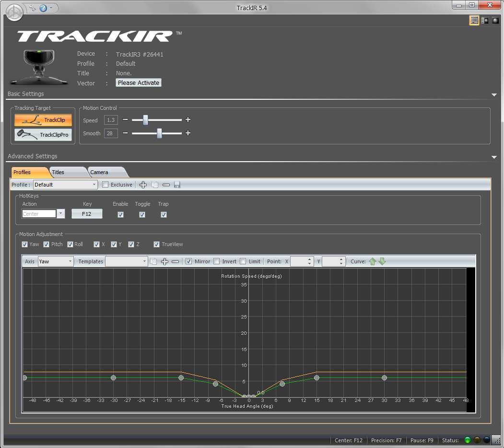Select the curve point at -30 degrees
Screen dimensions: 504x448
(x=113, y=378)
